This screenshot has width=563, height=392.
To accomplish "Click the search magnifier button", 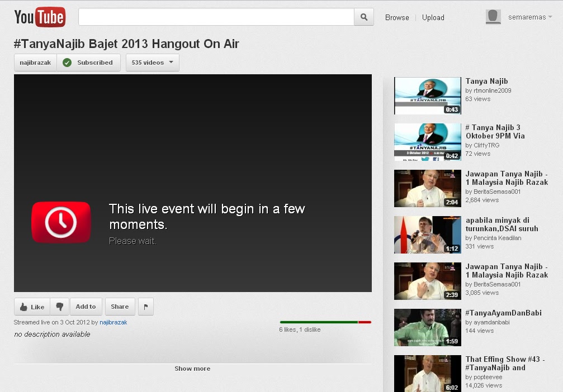I will tap(364, 17).
